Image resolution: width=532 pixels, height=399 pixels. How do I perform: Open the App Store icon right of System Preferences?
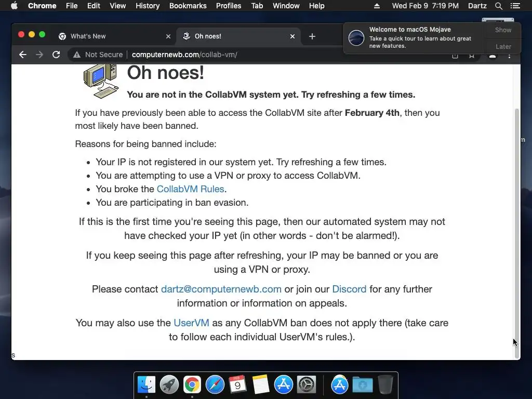pos(340,385)
